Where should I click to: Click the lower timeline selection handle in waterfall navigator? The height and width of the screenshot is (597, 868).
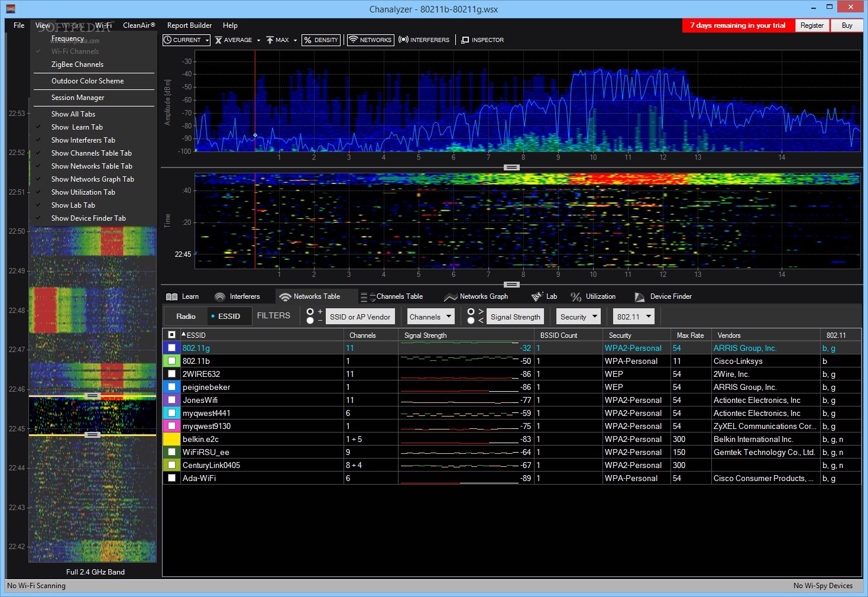tap(92, 435)
